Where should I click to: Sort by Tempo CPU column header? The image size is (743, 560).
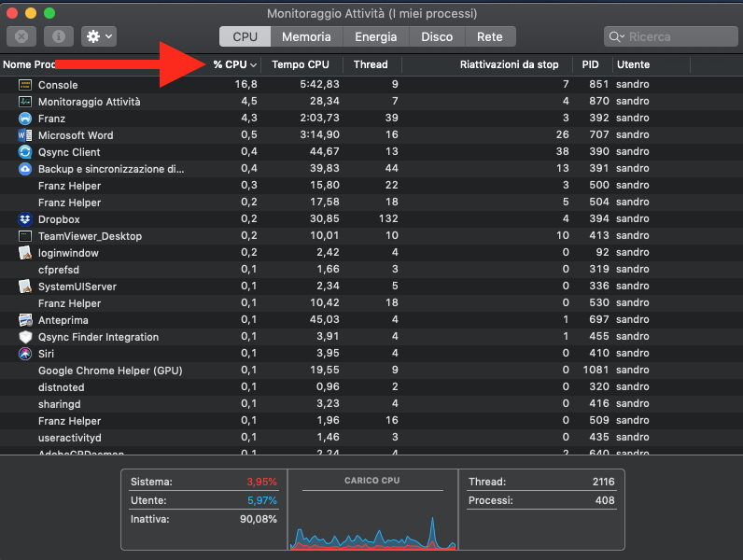tap(301, 64)
